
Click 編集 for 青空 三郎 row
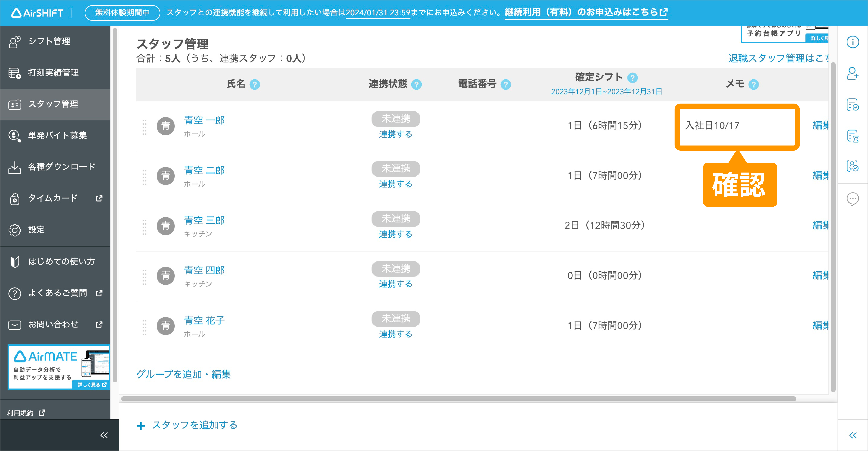click(820, 225)
